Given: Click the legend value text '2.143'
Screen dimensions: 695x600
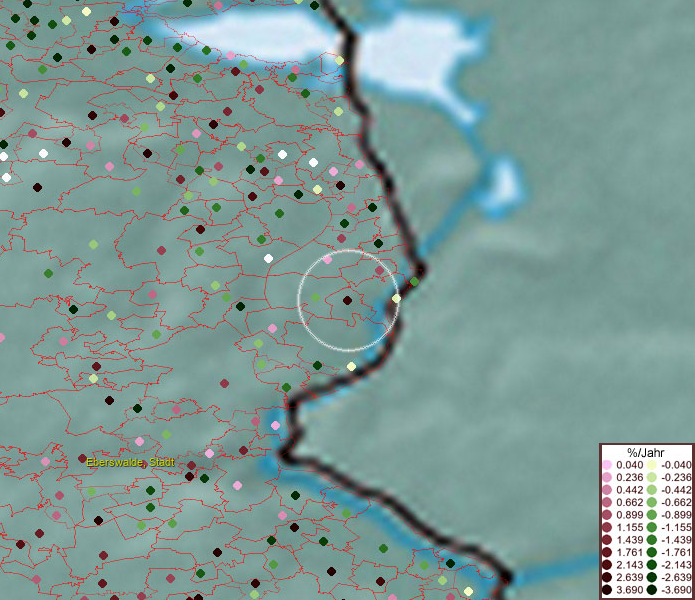Looking at the screenshot, I should (x=629, y=565).
